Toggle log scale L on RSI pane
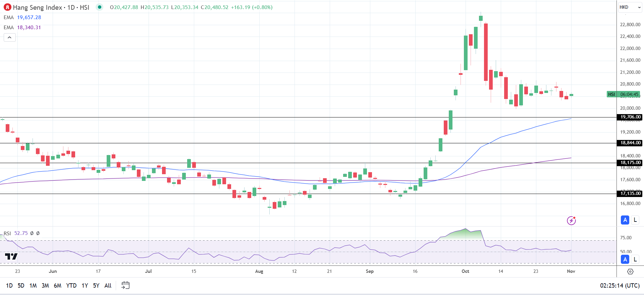 point(635,259)
